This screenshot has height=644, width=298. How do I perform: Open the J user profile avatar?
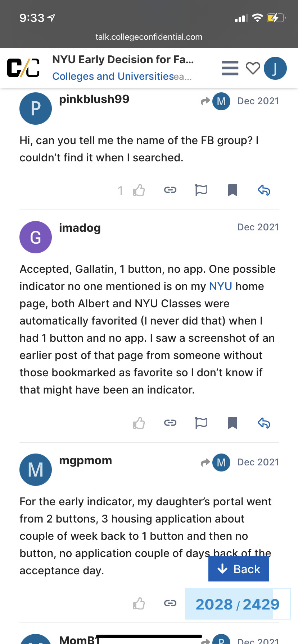[275, 68]
